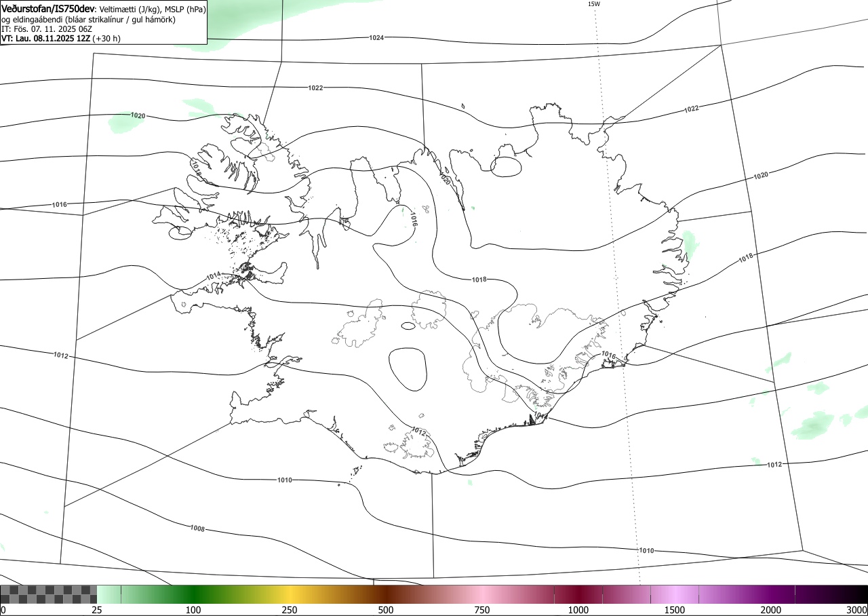The image size is (868, 616).
Task: Pick the yellow colorbar segment above 250
Action: coord(290,594)
